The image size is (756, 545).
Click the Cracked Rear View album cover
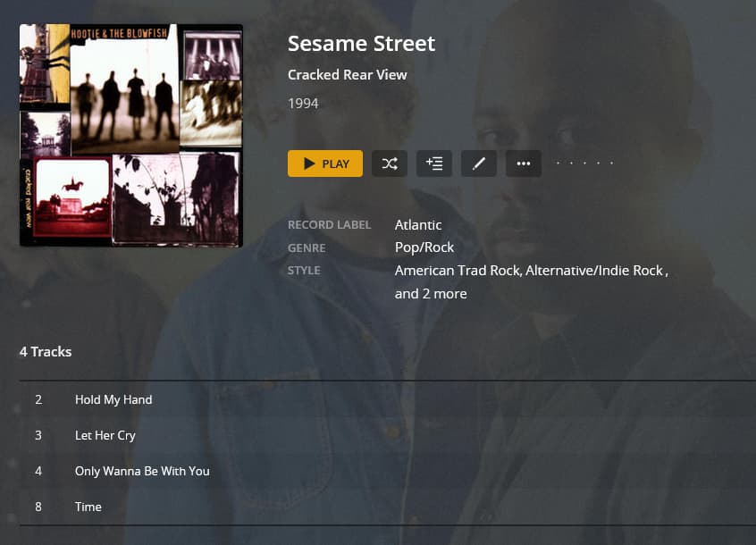click(131, 135)
